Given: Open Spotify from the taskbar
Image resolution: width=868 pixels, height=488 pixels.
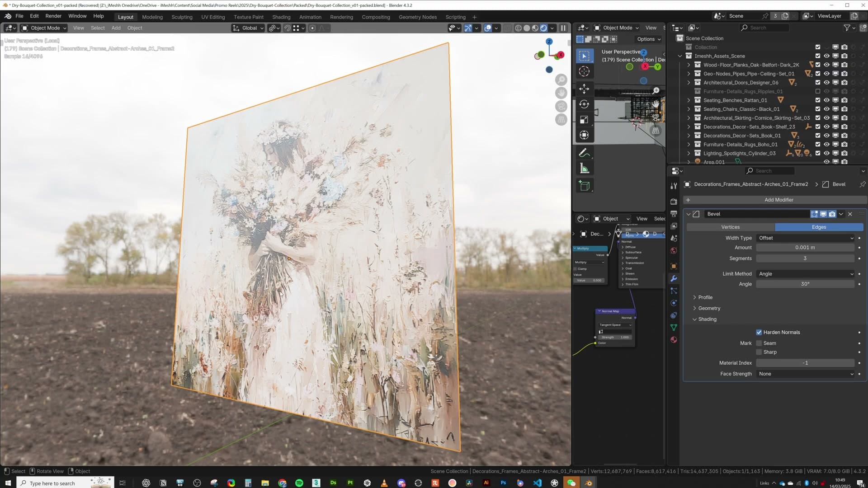Looking at the screenshot, I should [299, 483].
